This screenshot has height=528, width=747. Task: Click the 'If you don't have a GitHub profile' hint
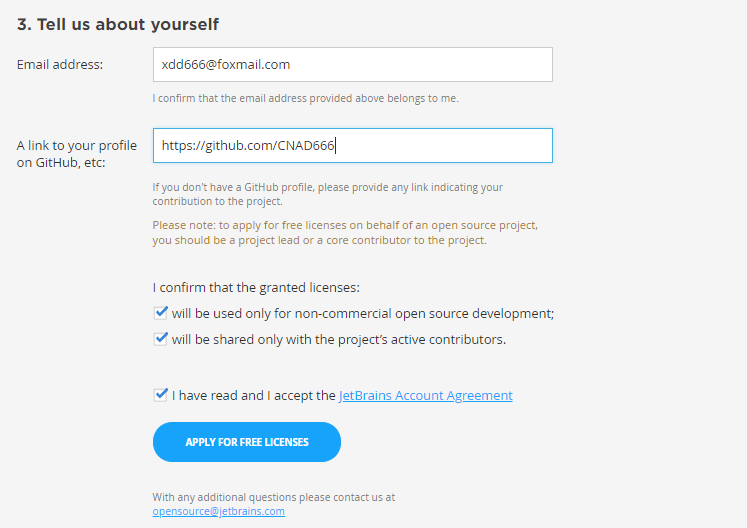(x=328, y=194)
